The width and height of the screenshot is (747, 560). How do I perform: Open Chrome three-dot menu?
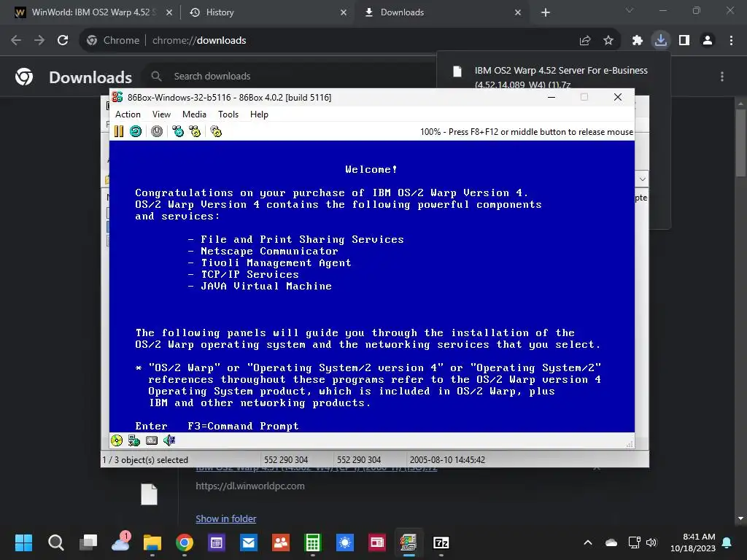click(731, 41)
